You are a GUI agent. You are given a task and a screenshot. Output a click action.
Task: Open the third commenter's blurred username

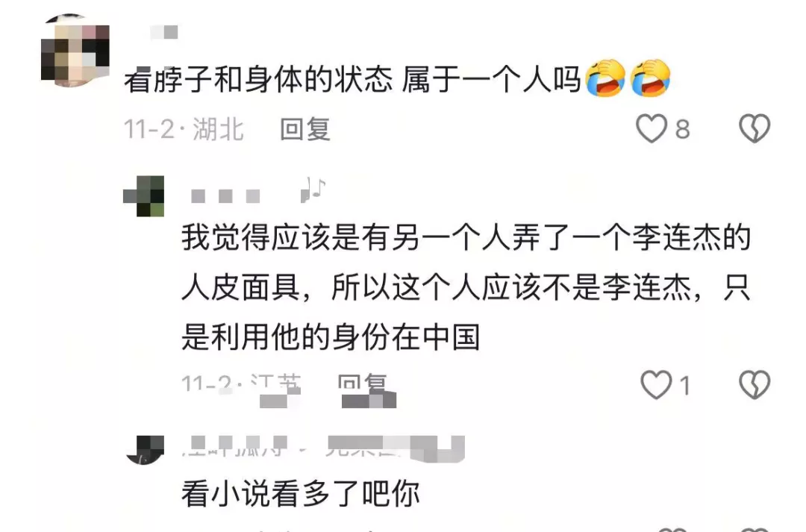pos(324,448)
